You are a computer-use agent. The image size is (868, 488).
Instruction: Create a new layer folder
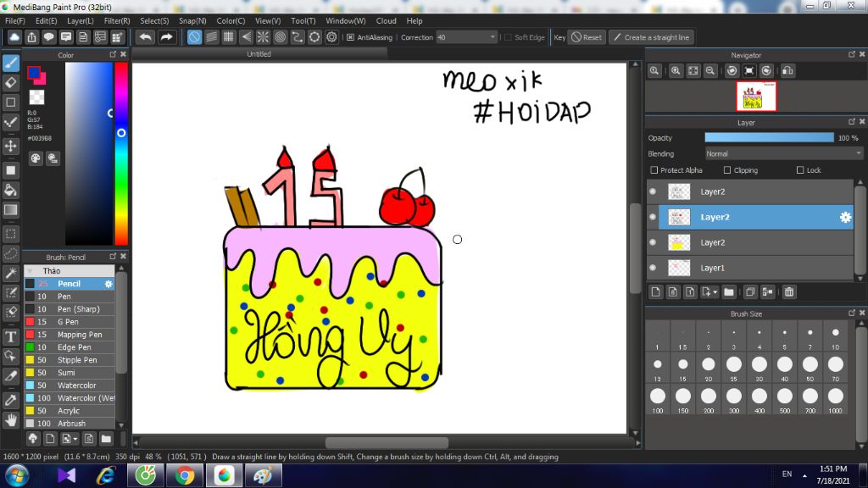pos(728,291)
